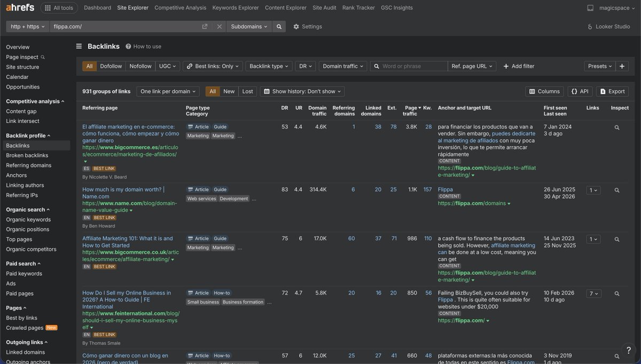The image size is (641, 364).
Task: Open the Ref. page URL dropdown
Action: pos(472,66)
